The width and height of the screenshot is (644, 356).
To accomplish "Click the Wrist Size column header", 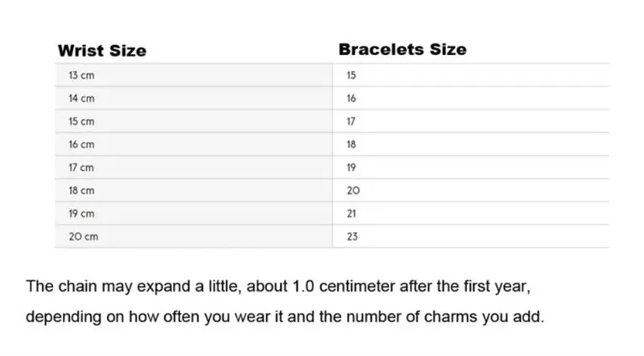I will pos(101,51).
